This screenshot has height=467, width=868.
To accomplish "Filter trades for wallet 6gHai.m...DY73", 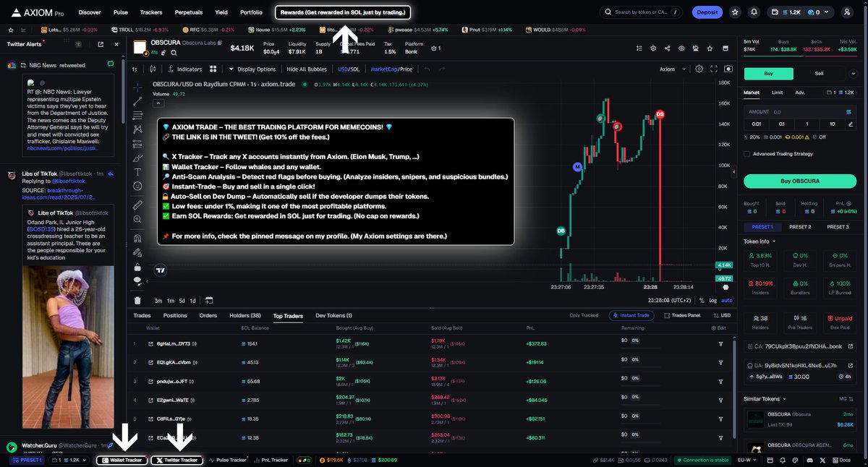I will (x=720, y=343).
